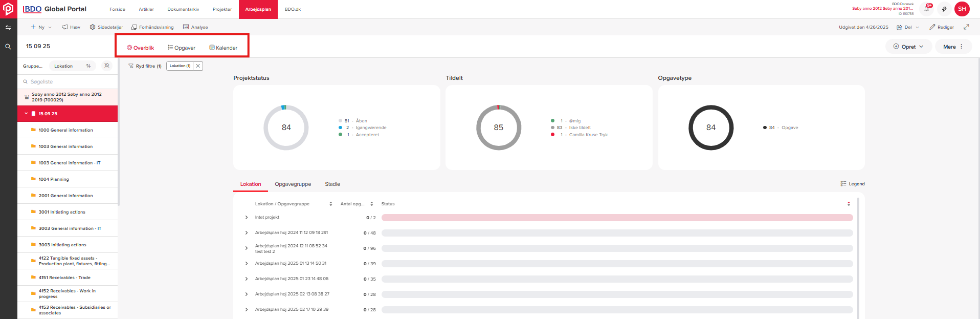
Task: Select the Opgavegruppe tab
Action: click(x=293, y=184)
